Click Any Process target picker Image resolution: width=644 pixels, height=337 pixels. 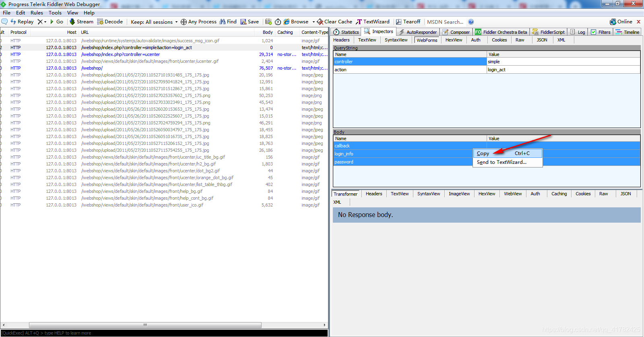tap(198, 22)
